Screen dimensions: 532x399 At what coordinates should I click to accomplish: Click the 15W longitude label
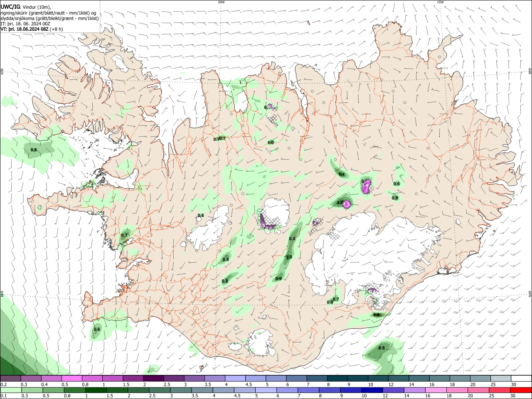[x=440, y=2]
